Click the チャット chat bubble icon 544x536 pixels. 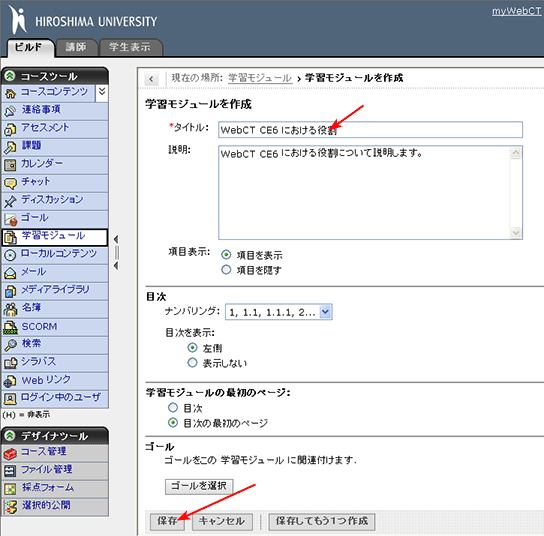[x=10, y=183]
